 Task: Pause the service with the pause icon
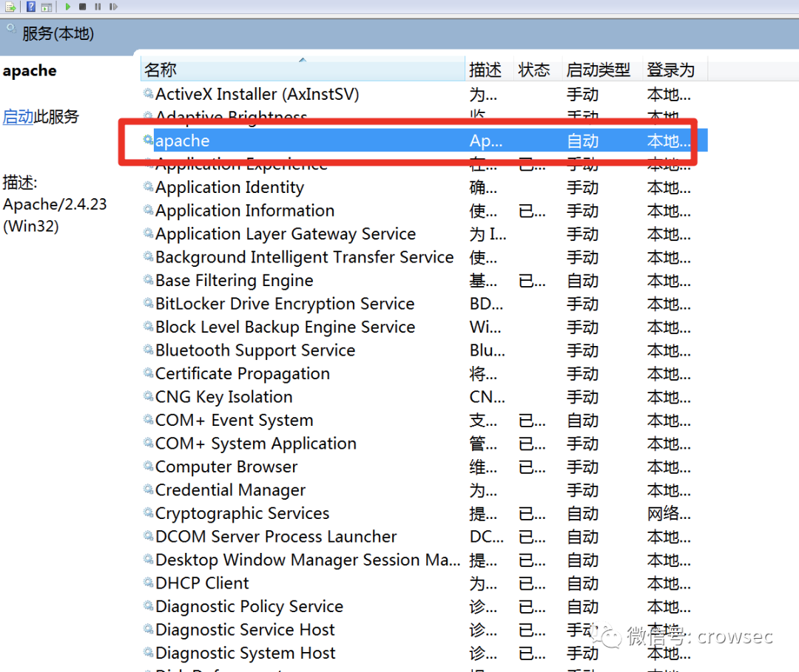coord(98,7)
